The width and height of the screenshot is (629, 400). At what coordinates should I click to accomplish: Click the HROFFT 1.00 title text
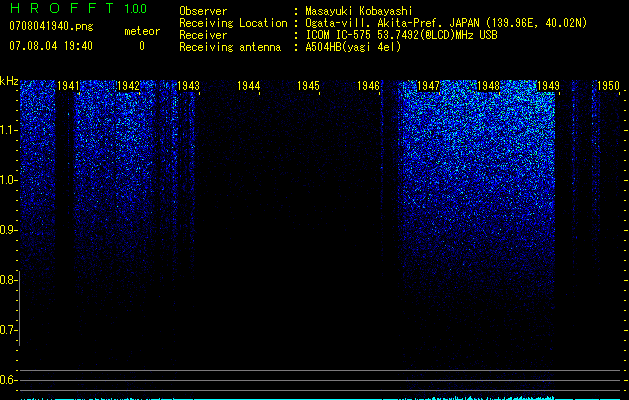78,8
